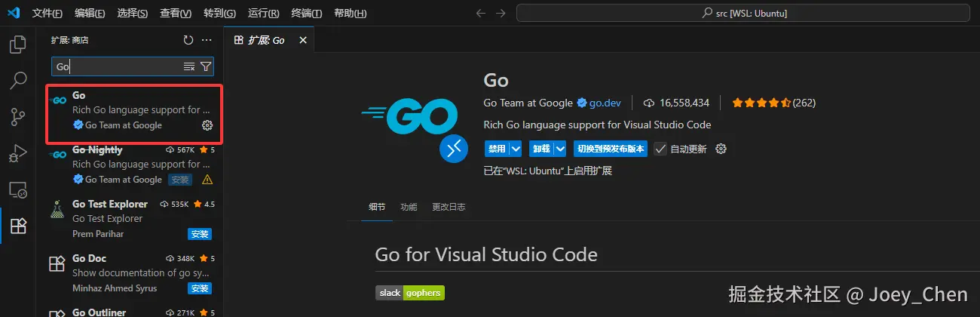
Task: Close the 扩展: Go editor tab
Action: 303,40
